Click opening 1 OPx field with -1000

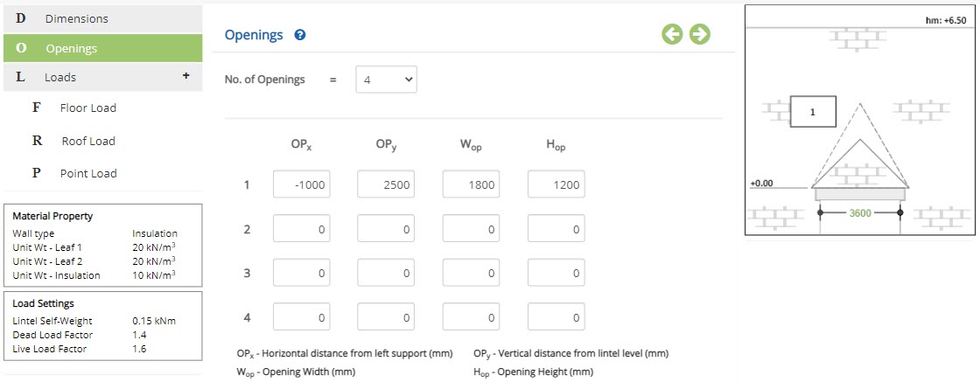[x=301, y=184]
